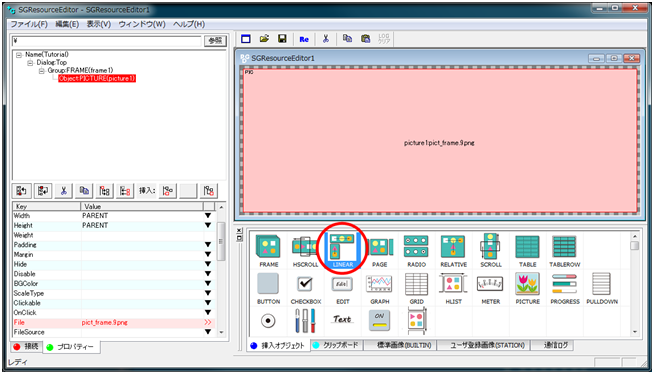The height and width of the screenshot is (374, 654).
Task: Select the EDIT object icon
Action: click(342, 288)
